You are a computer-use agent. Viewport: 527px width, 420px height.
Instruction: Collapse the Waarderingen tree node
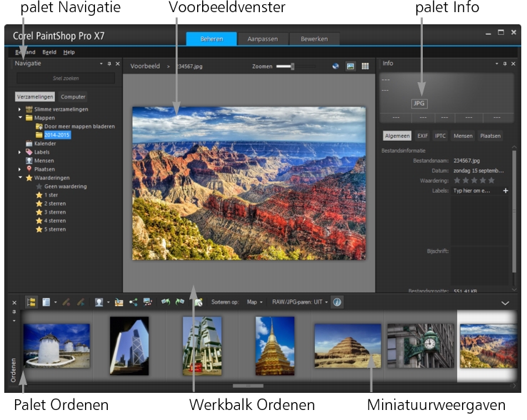[20, 178]
